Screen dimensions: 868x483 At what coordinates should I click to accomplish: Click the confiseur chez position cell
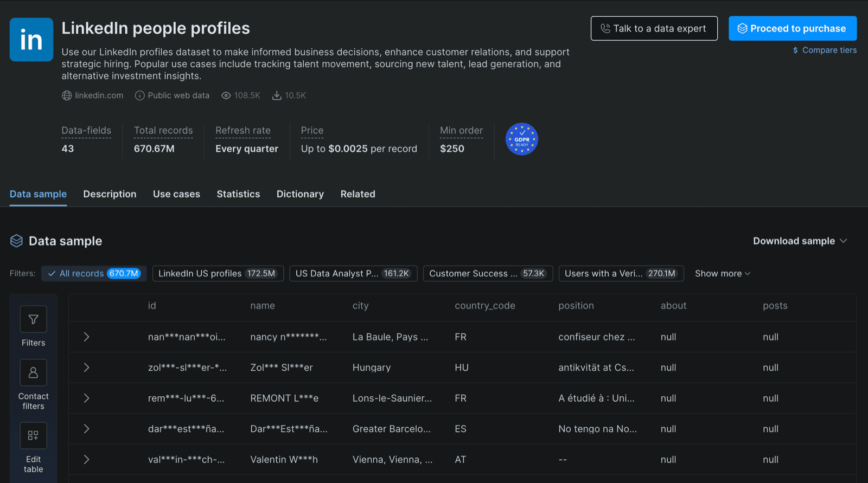[x=597, y=337]
